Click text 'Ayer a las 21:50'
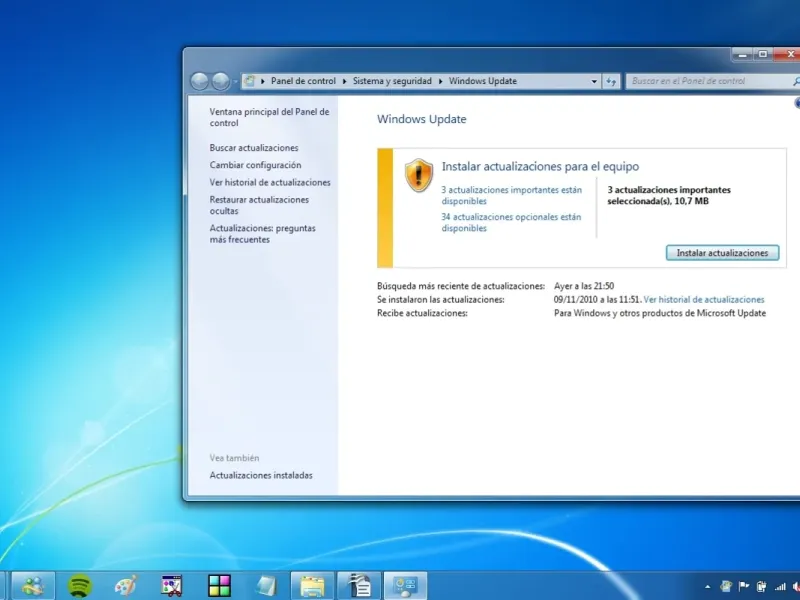Viewport: 800px width, 600px height. 584,286
